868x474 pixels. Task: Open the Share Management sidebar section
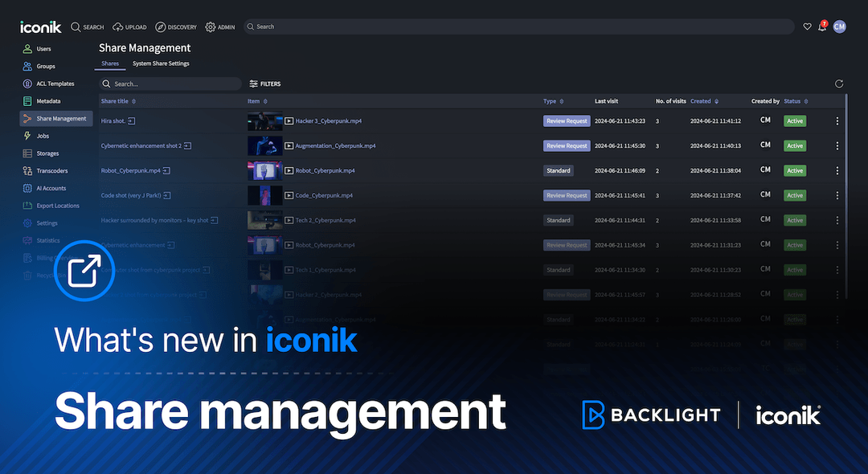click(55, 118)
